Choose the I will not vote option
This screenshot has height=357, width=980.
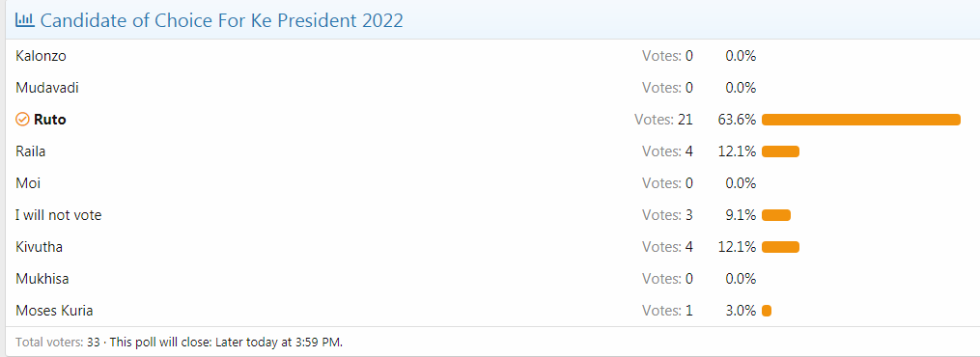pyautogui.click(x=59, y=215)
